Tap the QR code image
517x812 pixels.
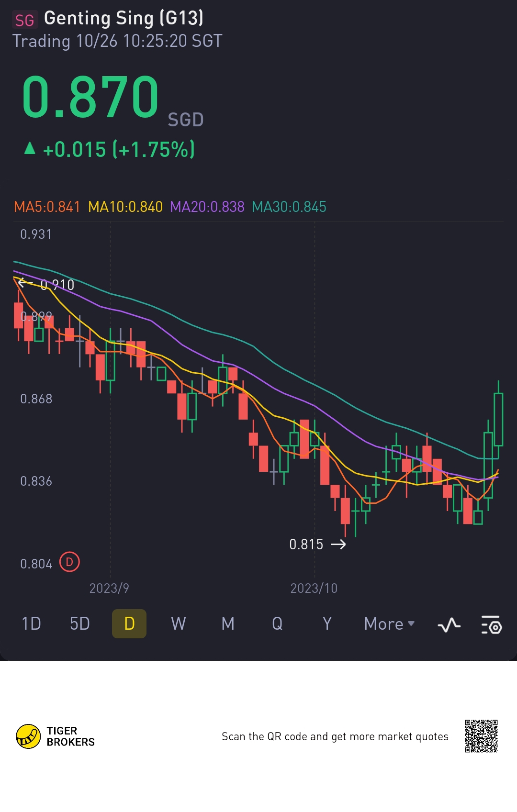pos(481,736)
